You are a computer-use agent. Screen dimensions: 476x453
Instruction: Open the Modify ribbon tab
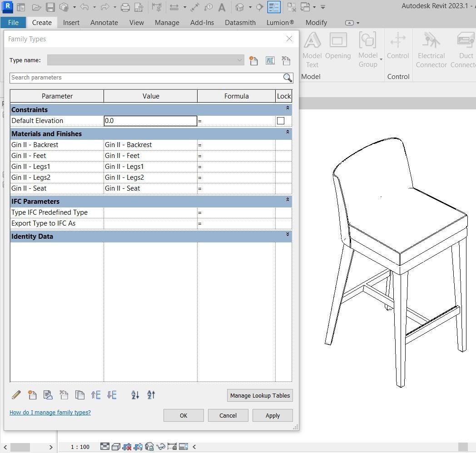[316, 23]
